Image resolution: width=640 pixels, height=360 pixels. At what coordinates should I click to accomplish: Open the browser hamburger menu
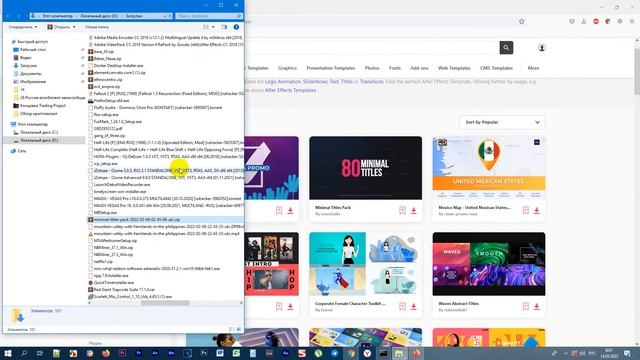tap(631, 21)
